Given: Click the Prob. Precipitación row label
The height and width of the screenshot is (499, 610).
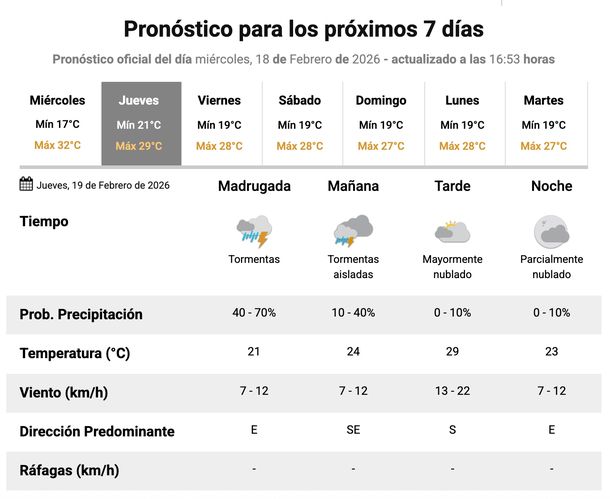Looking at the screenshot, I should coord(81,314).
